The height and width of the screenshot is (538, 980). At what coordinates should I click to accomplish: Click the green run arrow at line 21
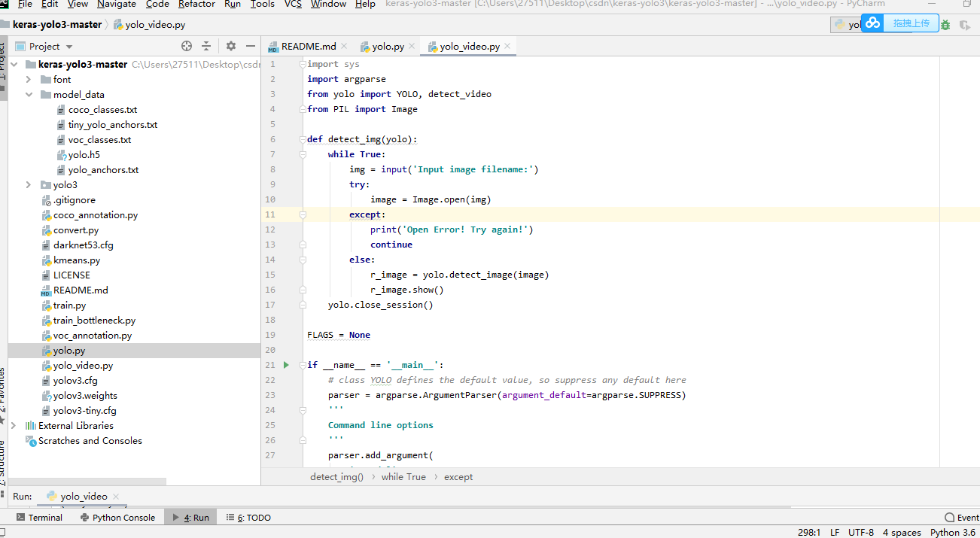click(286, 365)
